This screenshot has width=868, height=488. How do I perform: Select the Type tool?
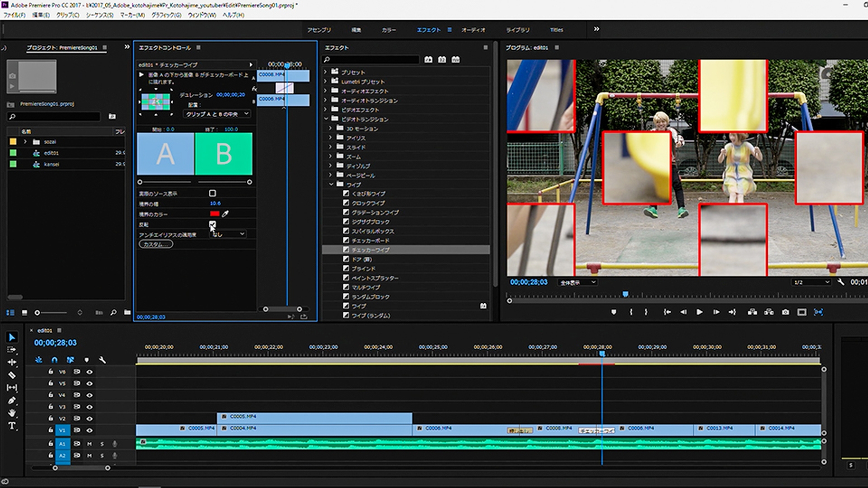[12, 426]
